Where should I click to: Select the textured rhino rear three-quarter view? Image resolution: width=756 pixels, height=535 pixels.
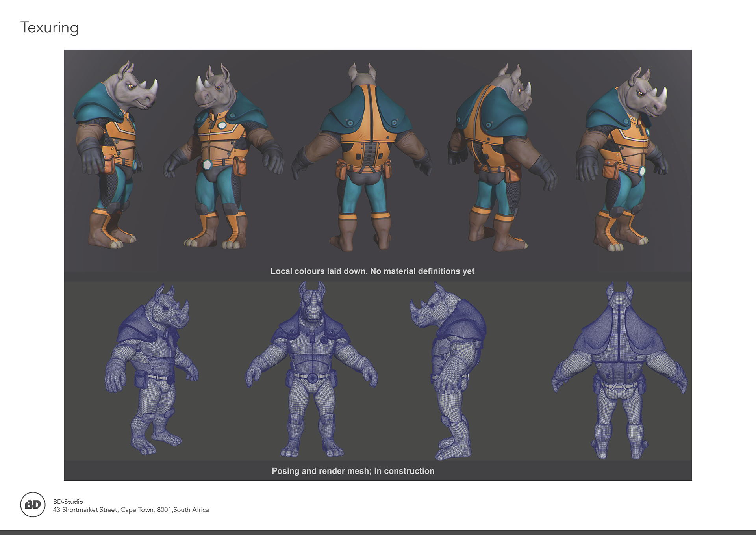[502, 158]
